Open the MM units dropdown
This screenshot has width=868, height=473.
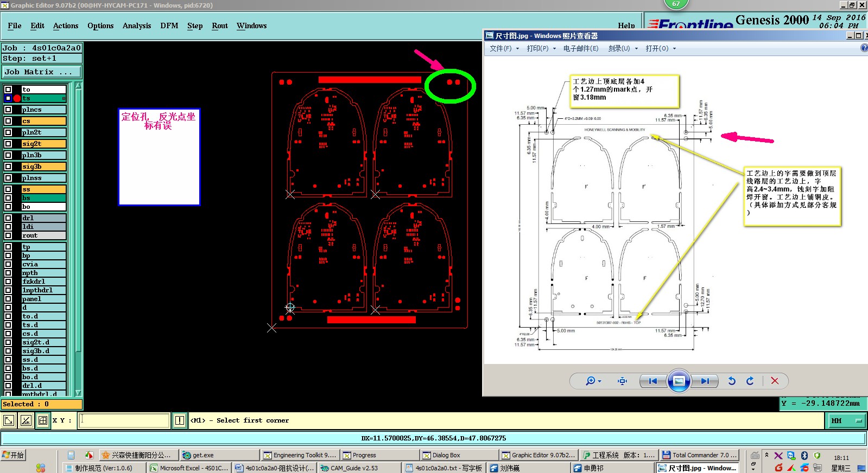[x=846, y=420]
